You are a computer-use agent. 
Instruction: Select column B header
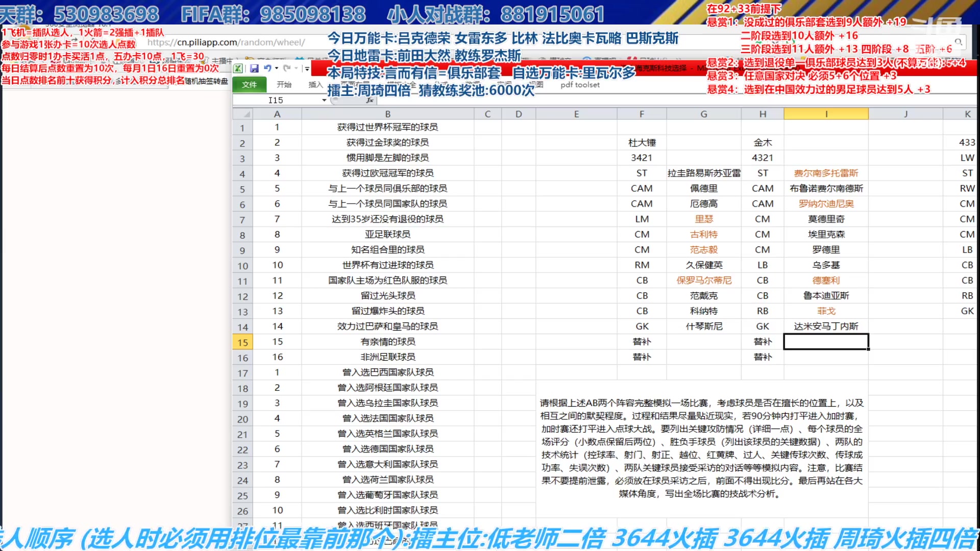click(388, 114)
